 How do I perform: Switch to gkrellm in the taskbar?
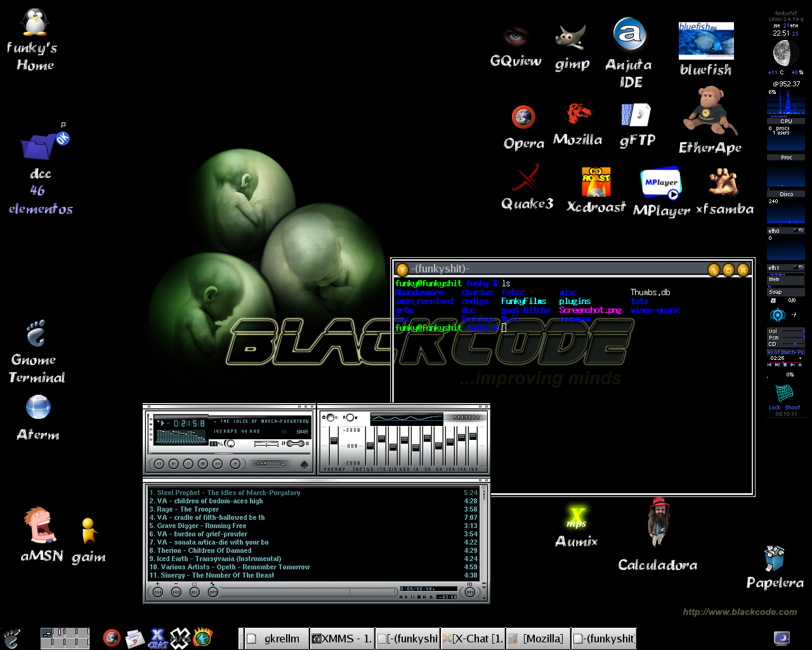click(276, 639)
